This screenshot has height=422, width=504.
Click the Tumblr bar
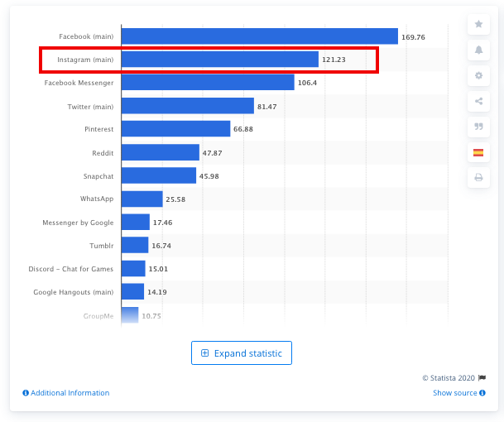pos(135,245)
